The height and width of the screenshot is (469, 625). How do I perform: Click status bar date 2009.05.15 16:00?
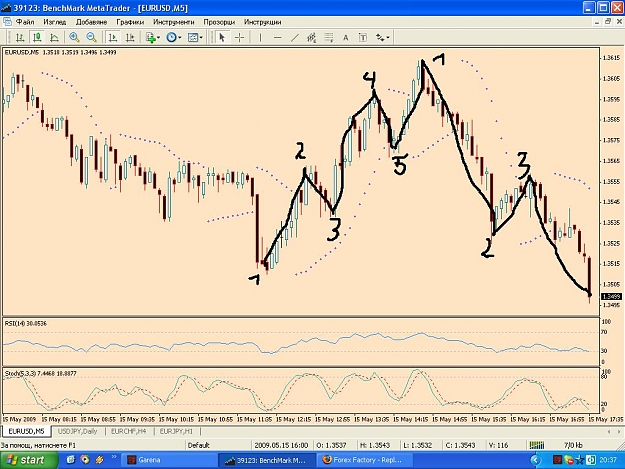pos(281,445)
